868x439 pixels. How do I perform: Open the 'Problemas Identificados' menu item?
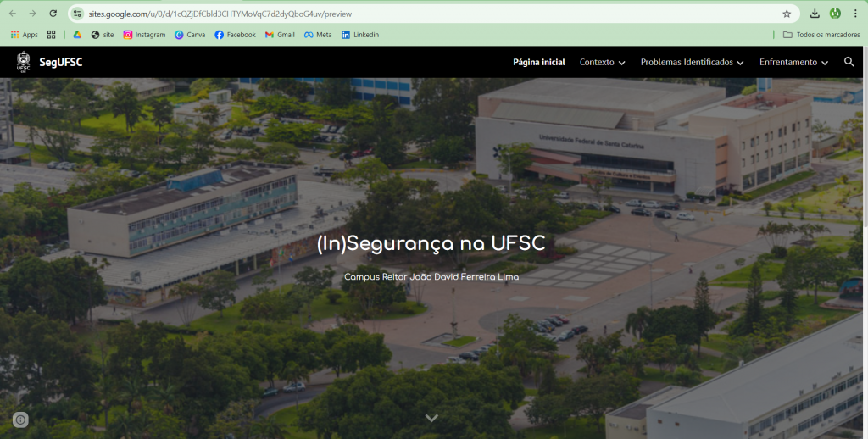pos(687,62)
